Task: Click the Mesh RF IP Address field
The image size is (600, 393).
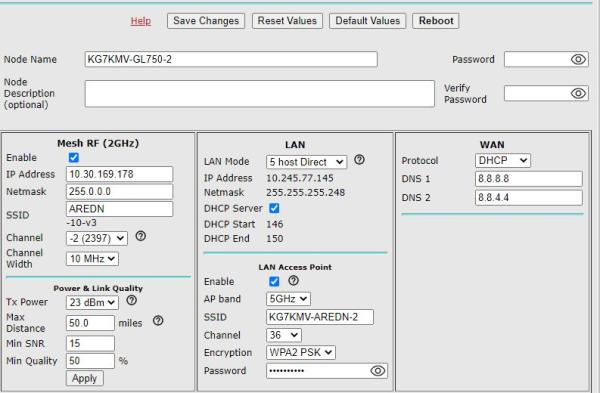Action: [119, 174]
